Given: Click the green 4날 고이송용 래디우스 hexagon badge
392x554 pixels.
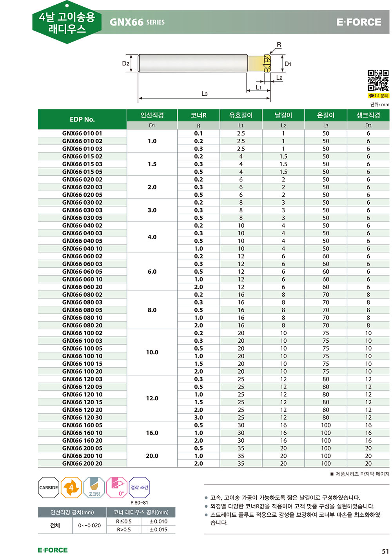Looking at the screenshot, I should click(67, 22).
